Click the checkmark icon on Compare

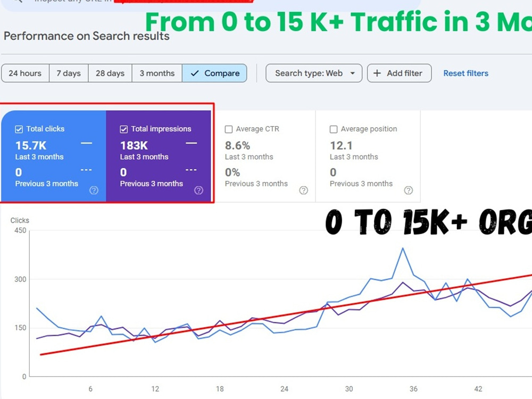[194, 73]
